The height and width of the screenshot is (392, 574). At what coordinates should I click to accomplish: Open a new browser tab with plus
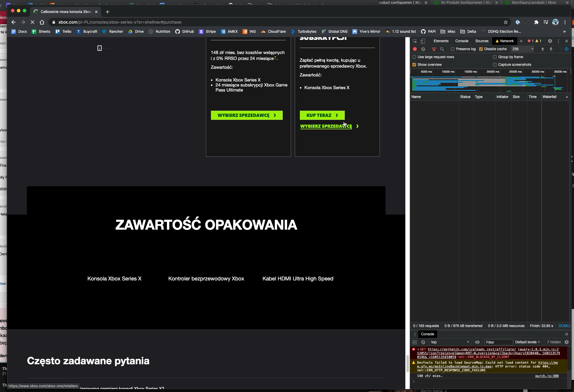[x=108, y=12]
